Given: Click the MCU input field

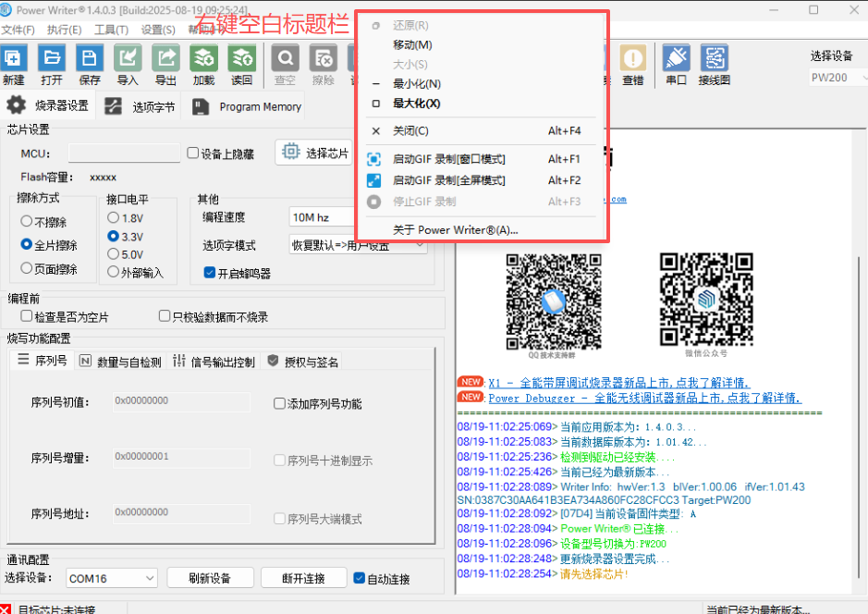Looking at the screenshot, I should [124, 153].
